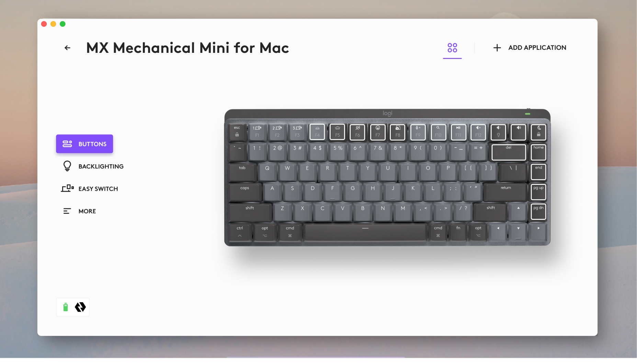Customize the F9 mute microphone key
This screenshot has width=637, height=364.
(x=418, y=132)
